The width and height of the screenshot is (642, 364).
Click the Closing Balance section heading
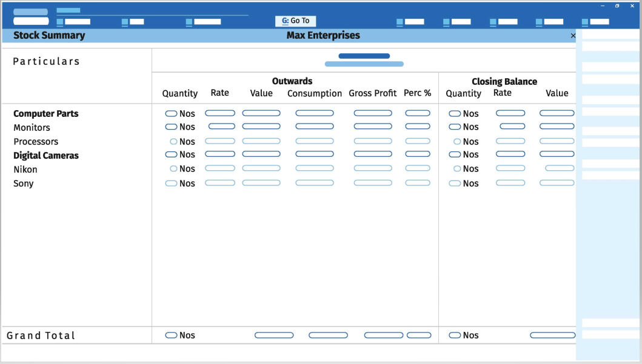(x=504, y=82)
